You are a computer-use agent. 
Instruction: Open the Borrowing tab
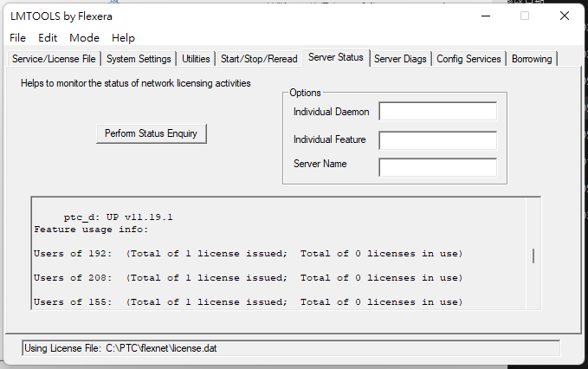pos(533,59)
